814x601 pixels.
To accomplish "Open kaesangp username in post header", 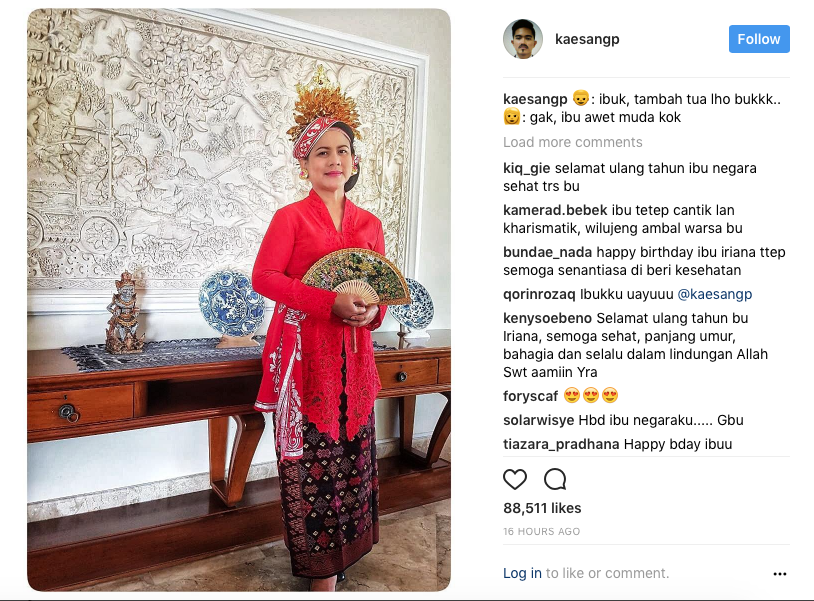I will point(587,39).
